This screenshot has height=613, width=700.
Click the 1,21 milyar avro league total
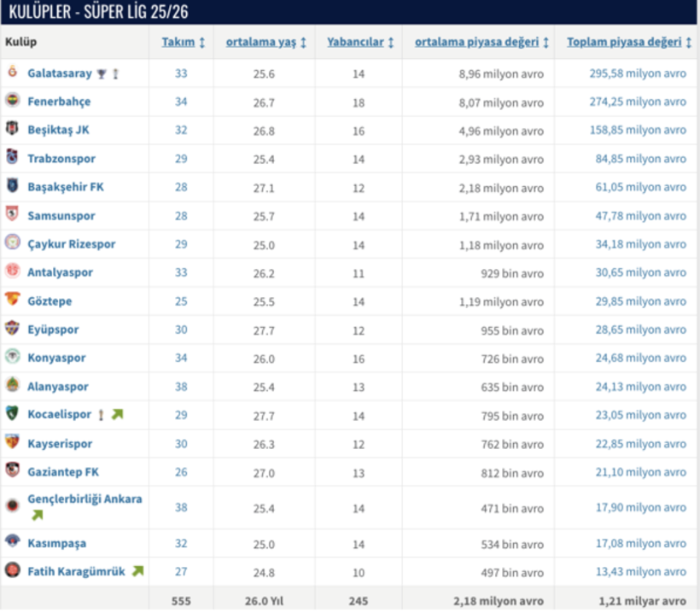click(643, 601)
